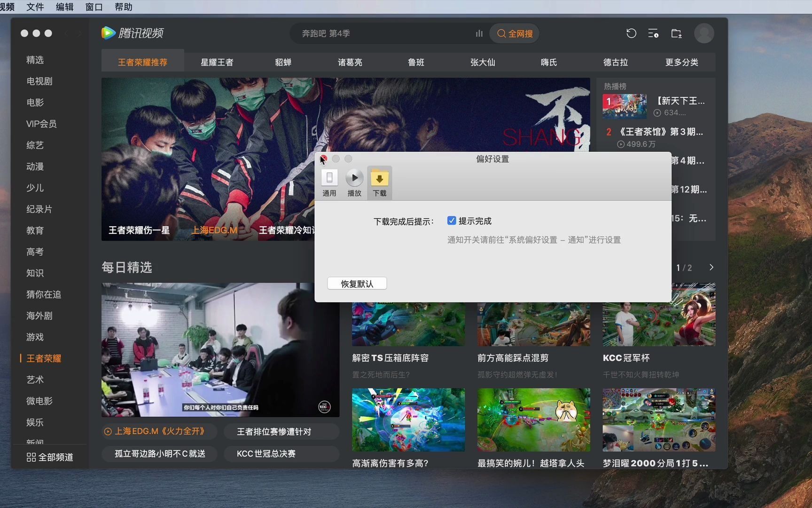
Task: Open 猜你在追 in the sidebar
Action: coord(44,294)
